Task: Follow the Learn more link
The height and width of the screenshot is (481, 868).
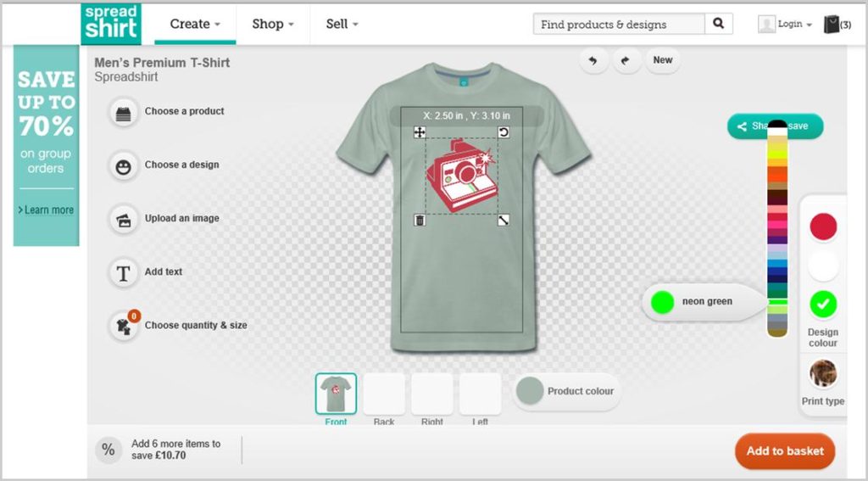Action: 47,210
